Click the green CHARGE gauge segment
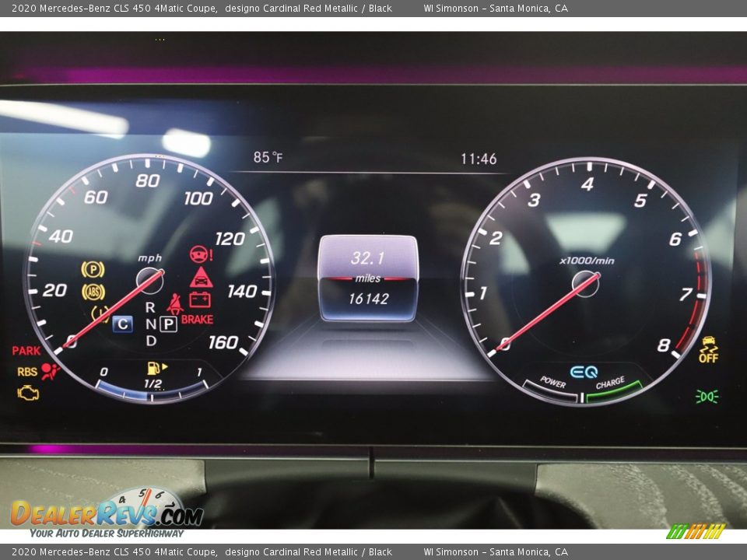 pyautogui.click(x=614, y=390)
